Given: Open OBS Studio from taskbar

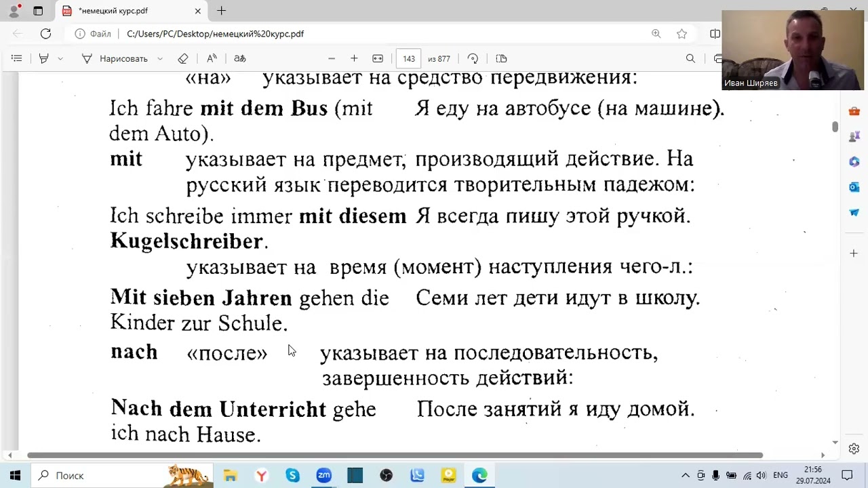Looking at the screenshot, I should click(x=386, y=475).
